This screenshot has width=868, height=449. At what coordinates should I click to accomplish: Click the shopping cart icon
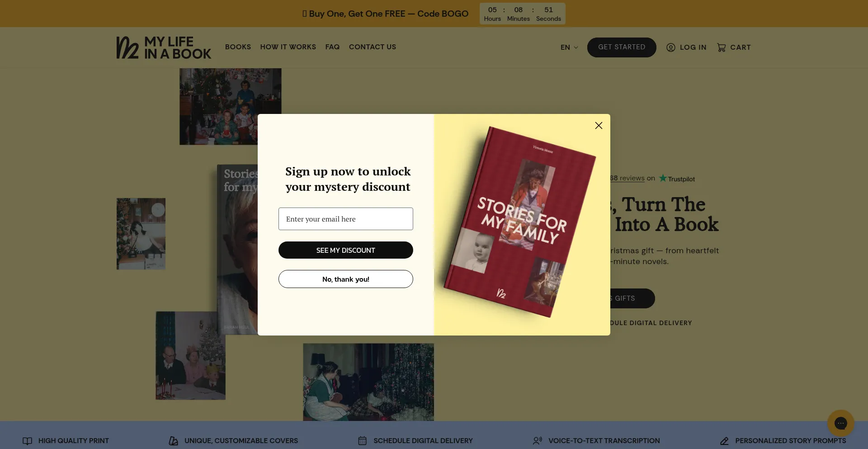[x=721, y=47]
